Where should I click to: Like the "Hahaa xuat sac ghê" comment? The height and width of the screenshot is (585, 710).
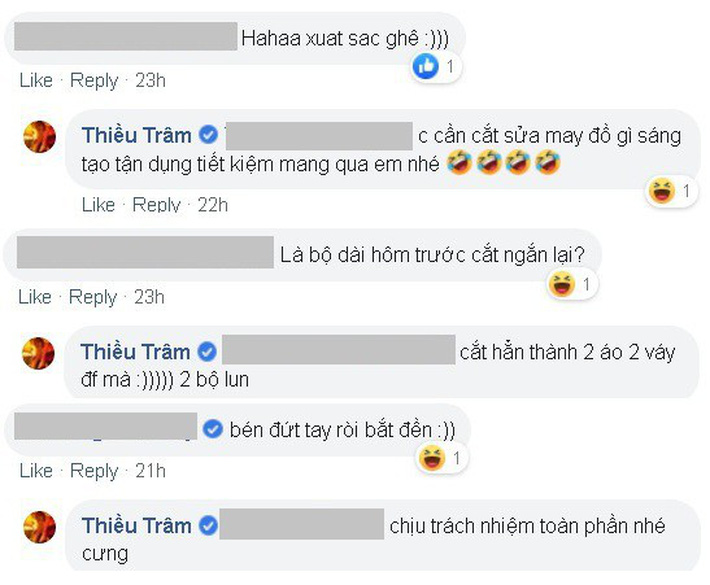pyautogui.click(x=35, y=80)
